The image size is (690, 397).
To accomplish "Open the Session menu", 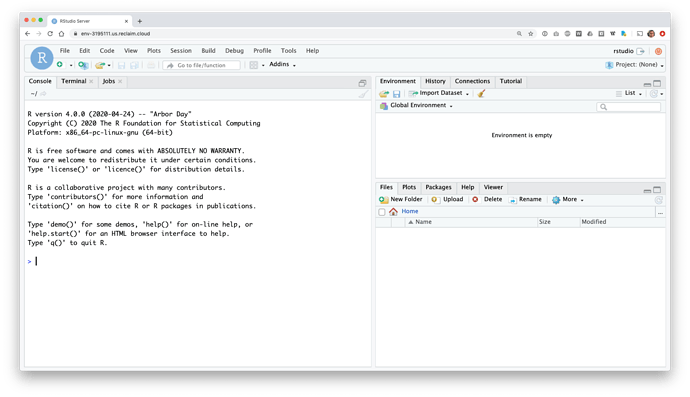I will (181, 51).
